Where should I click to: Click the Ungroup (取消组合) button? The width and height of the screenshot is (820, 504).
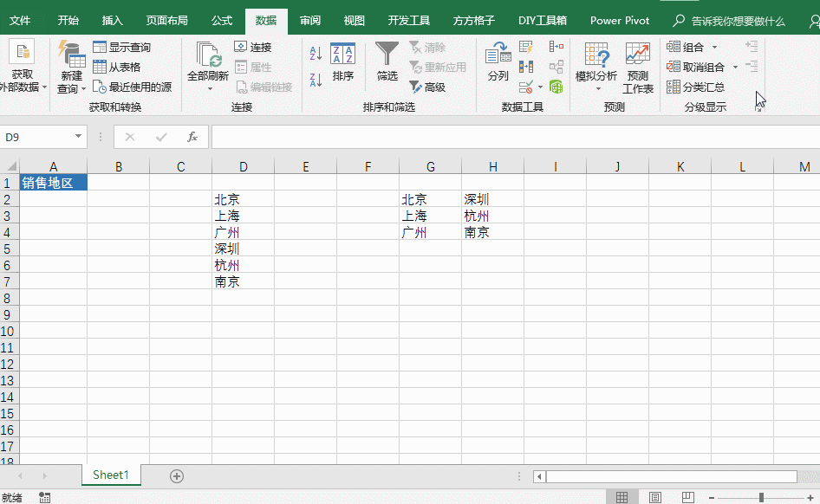[695, 67]
